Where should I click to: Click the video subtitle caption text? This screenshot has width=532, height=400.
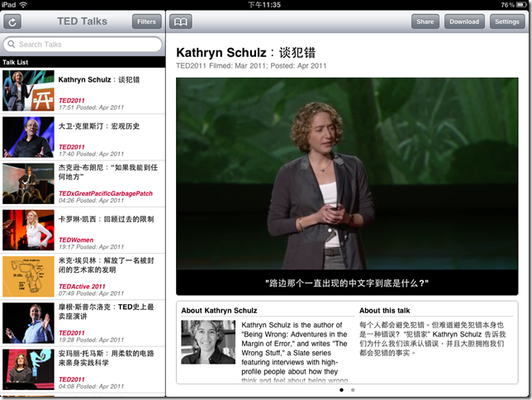(347, 283)
